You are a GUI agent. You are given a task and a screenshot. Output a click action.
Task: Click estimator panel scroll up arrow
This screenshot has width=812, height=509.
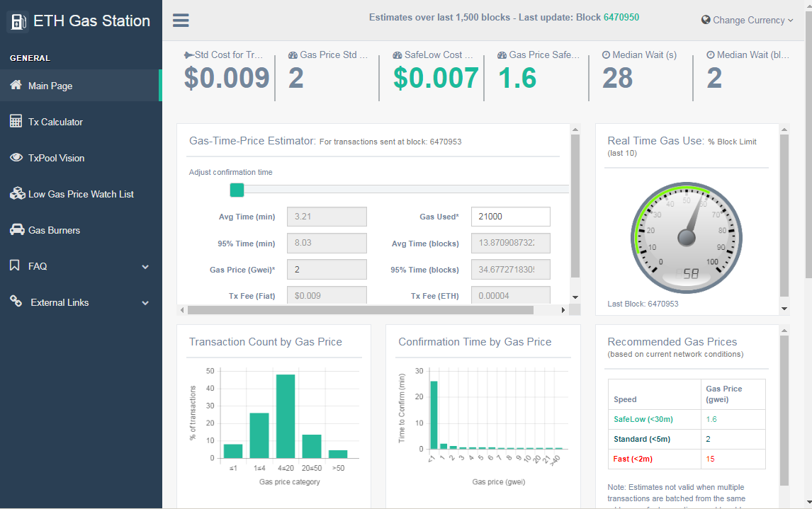pos(575,130)
